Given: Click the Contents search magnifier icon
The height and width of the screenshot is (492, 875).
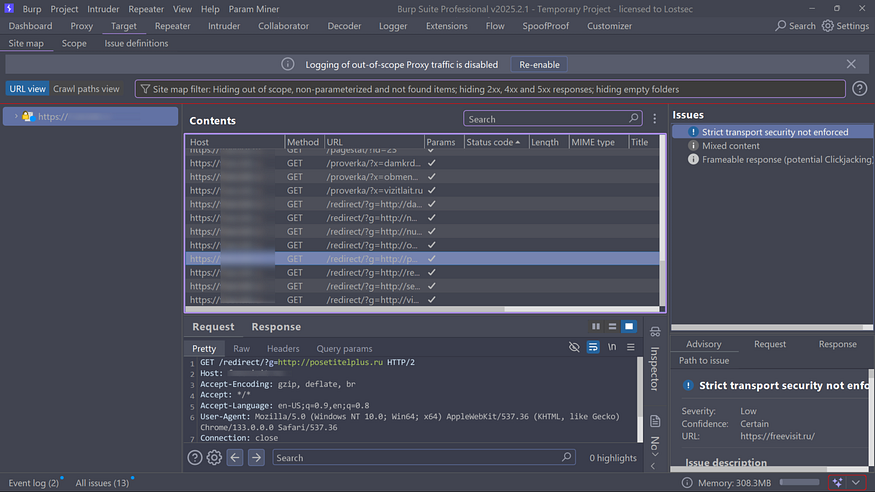Looking at the screenshot, I should point(633,118).
